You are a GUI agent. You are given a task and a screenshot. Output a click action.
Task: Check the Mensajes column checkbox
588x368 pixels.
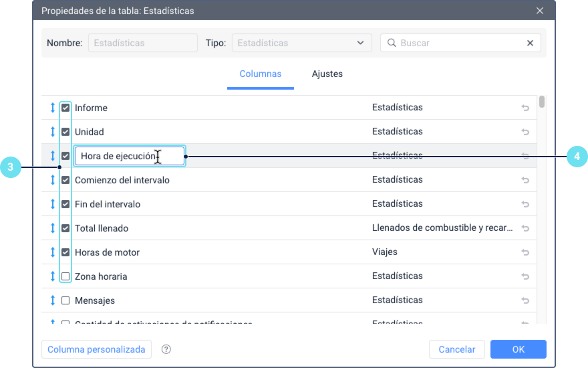[x=65, y=300]
